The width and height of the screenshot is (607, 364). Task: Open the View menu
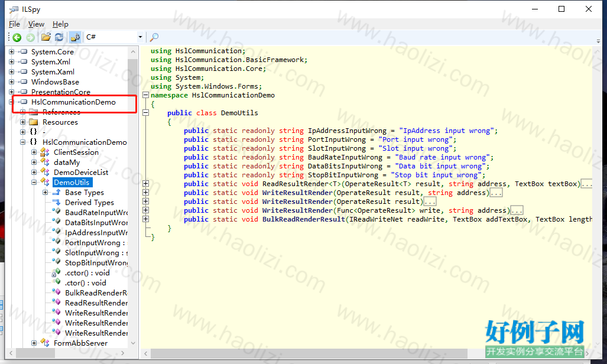[36, 24]
